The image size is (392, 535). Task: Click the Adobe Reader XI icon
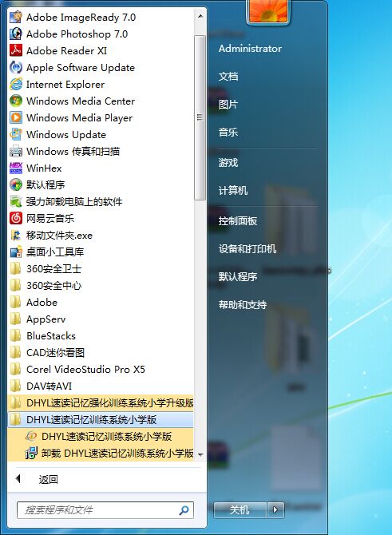coord(16,50)
